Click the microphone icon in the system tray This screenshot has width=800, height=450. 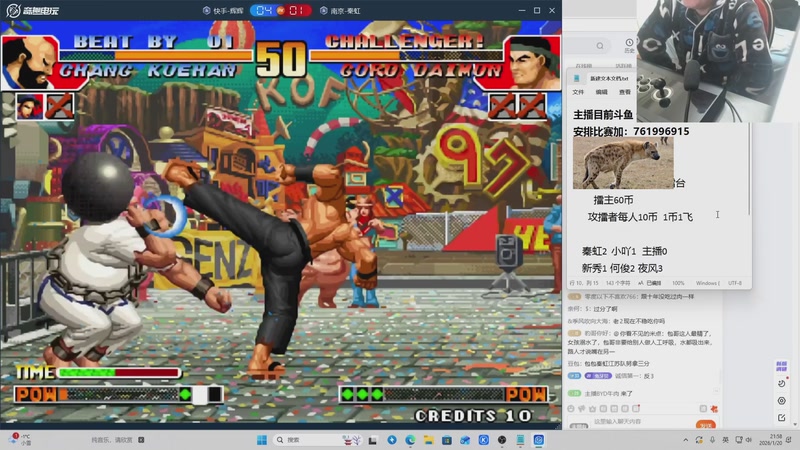712,440
